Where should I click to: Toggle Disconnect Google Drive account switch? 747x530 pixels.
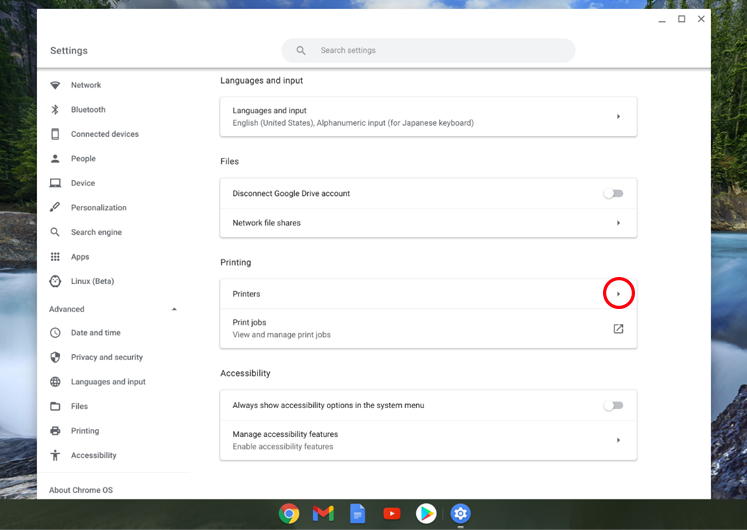[x=613, y=194]
